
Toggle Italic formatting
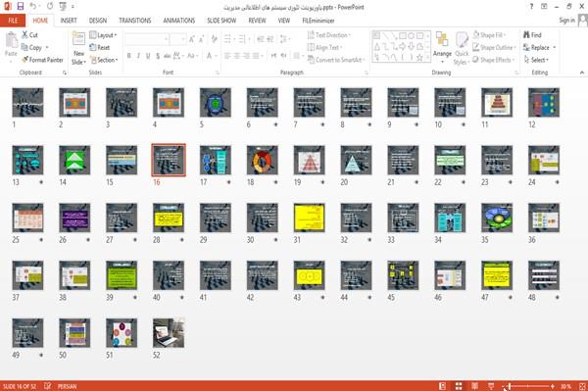(138, 56)
